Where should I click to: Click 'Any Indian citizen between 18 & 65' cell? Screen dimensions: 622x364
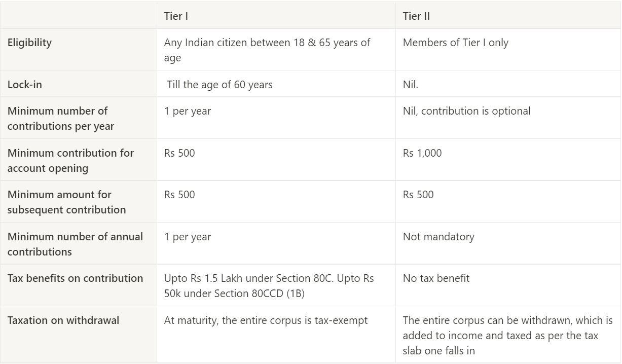click(267, 50)
